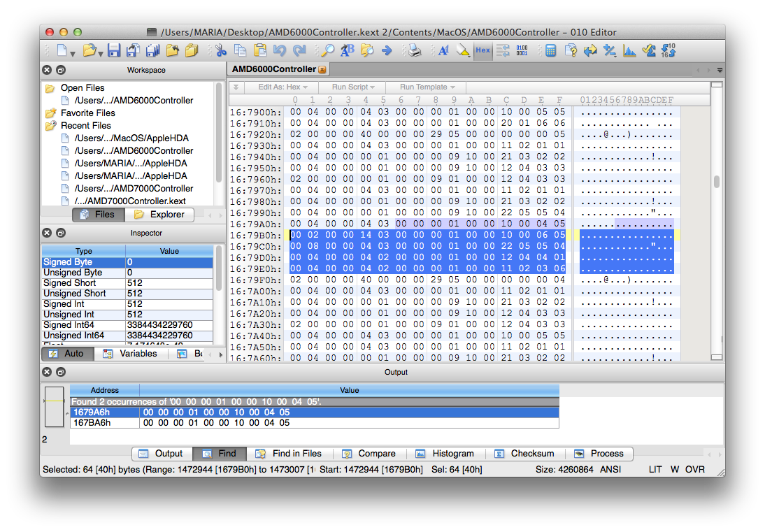Open the Checksum output tab
Viewport: 765px width, 532px height.
point(525,454)
